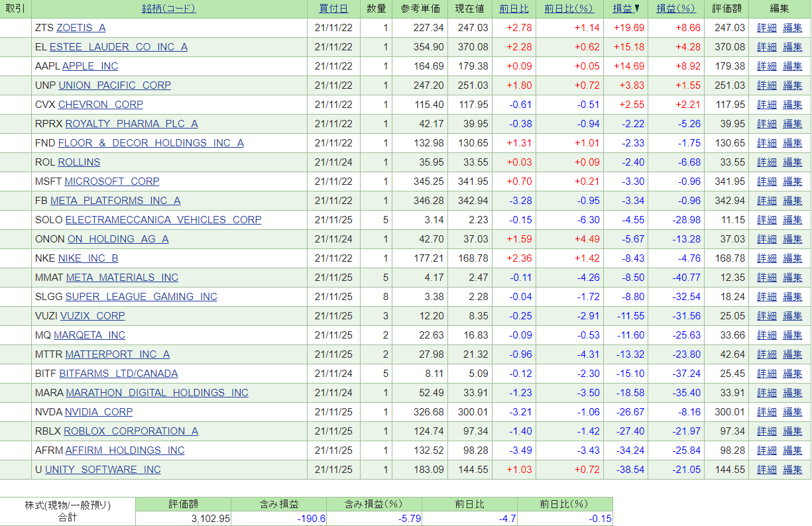The width and height of the screenshot is (812, 526).
Task: View 詳細 for the AAPL row
Action: click(x=767, y=66)
